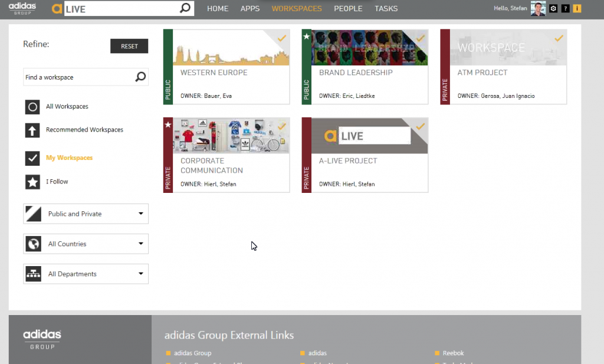
Task: Click the Recommended Workspaces arrow icon
Action: pos(32,130)
